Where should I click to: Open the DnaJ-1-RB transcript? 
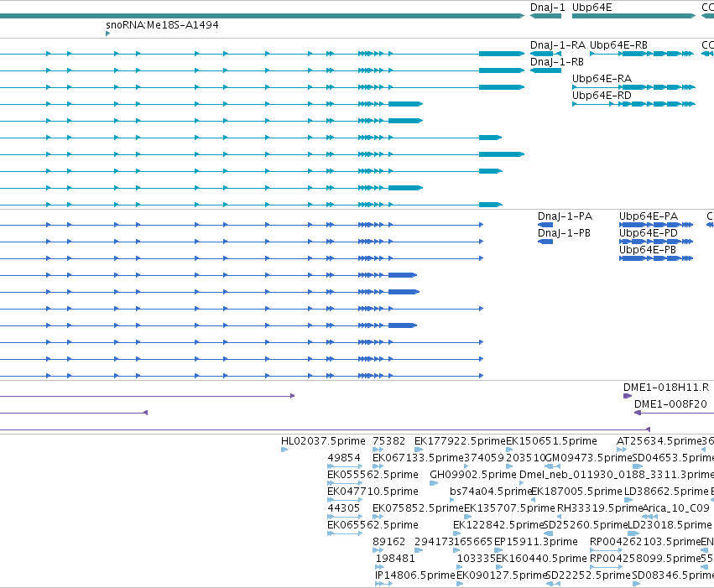pos(545,70)
